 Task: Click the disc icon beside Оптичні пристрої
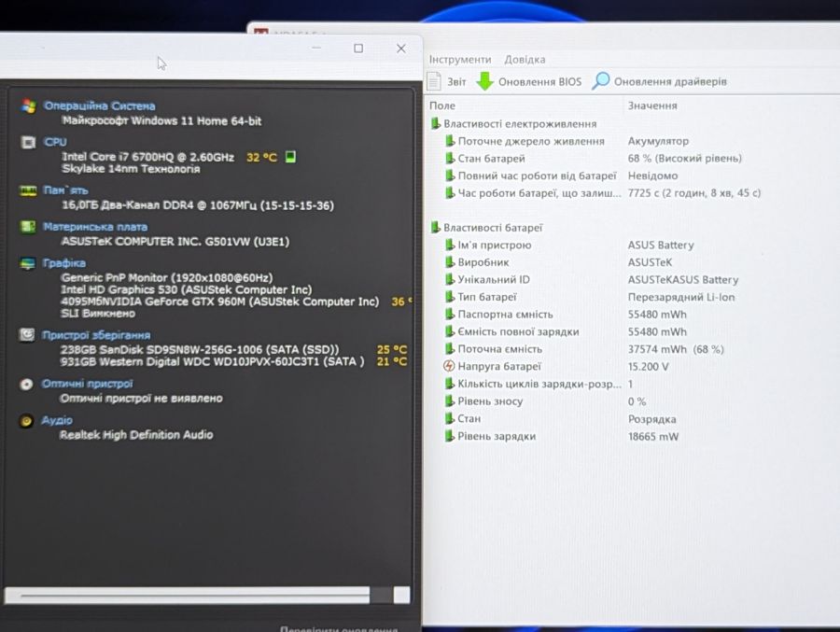[26, 385]
